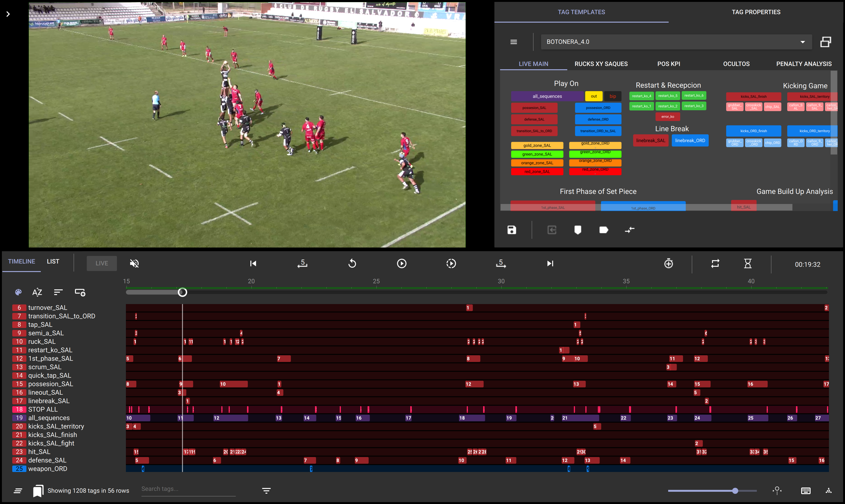Toggle the out button next to all_sequences

(593, 96)
